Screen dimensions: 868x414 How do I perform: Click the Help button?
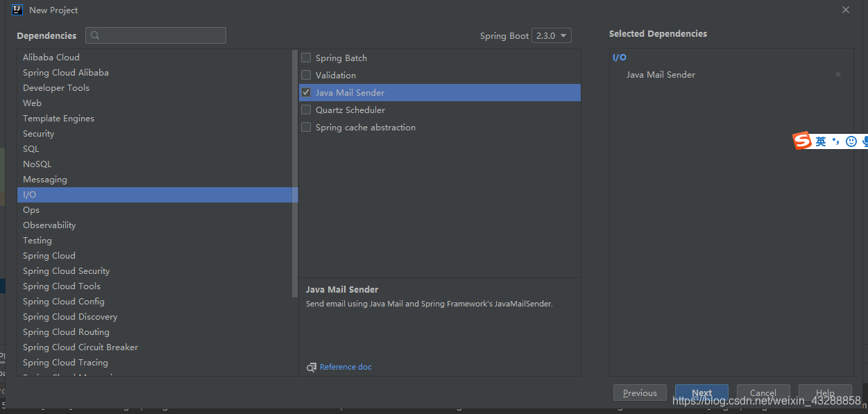825,393
